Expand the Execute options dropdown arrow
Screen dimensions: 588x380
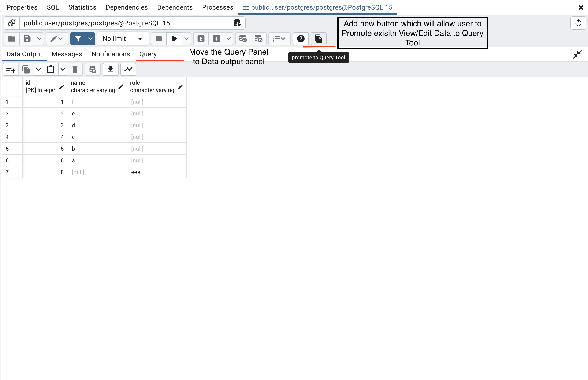(186, 39)
